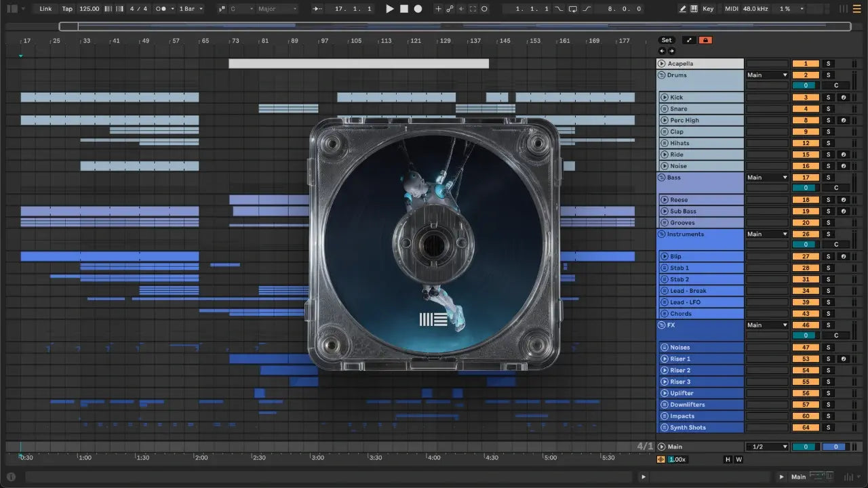Click the Tap tempo button
The height and width of the screenshot is (488, 868).
[67, 9]
